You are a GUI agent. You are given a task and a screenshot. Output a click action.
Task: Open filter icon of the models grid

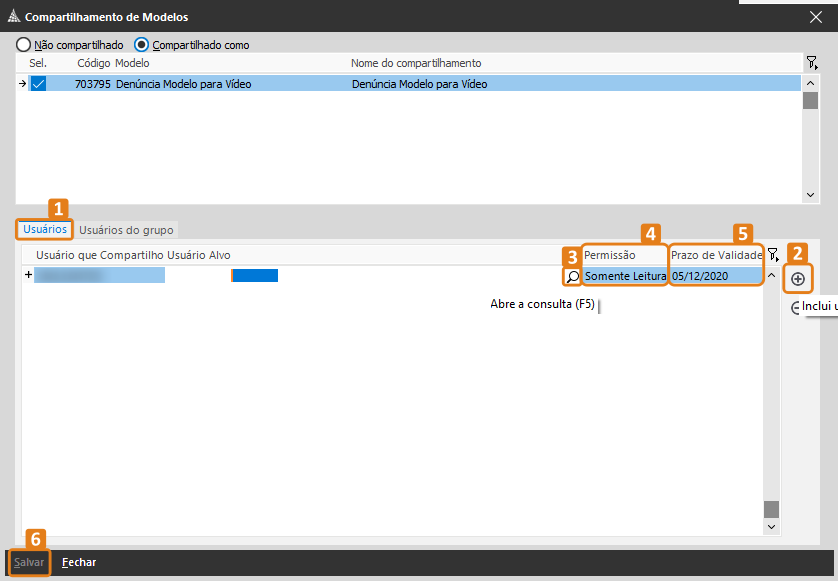tap(812, 63)
